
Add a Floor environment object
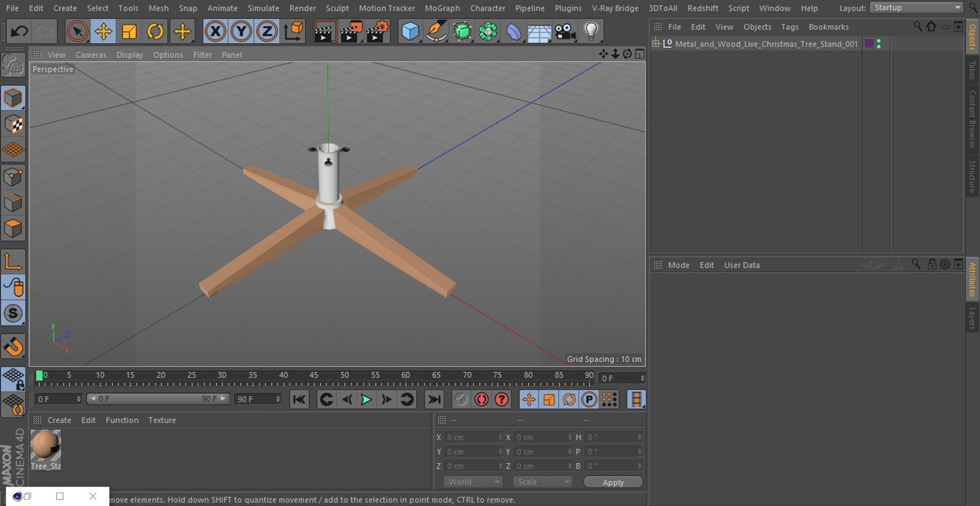[x=540, y=32]
